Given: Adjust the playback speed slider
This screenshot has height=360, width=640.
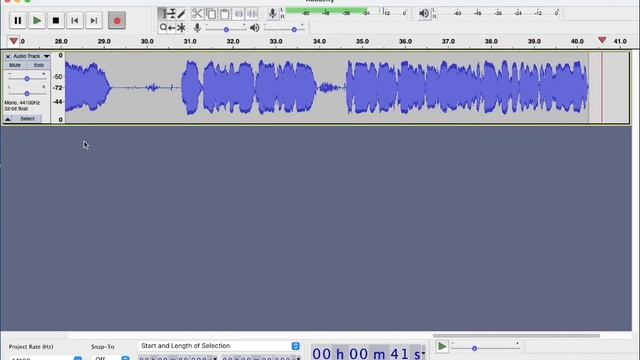Looking at the screenshot, I should click(x=474, y=348).
